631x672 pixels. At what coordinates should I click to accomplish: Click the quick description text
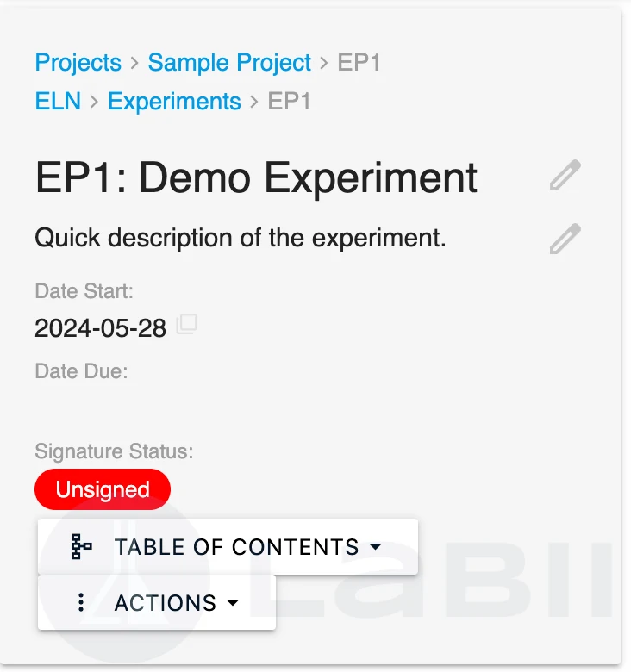click(241, 238)
